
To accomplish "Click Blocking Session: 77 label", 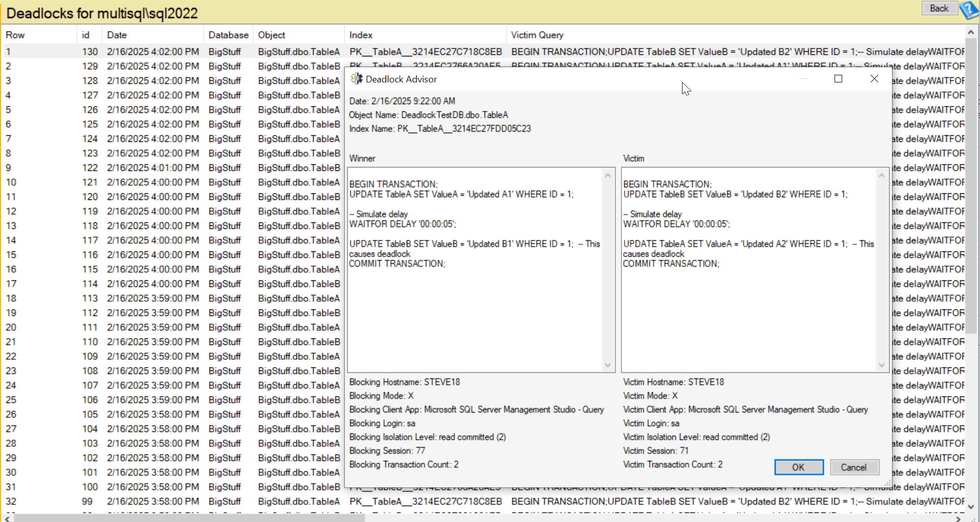I will tap(387, 450).
